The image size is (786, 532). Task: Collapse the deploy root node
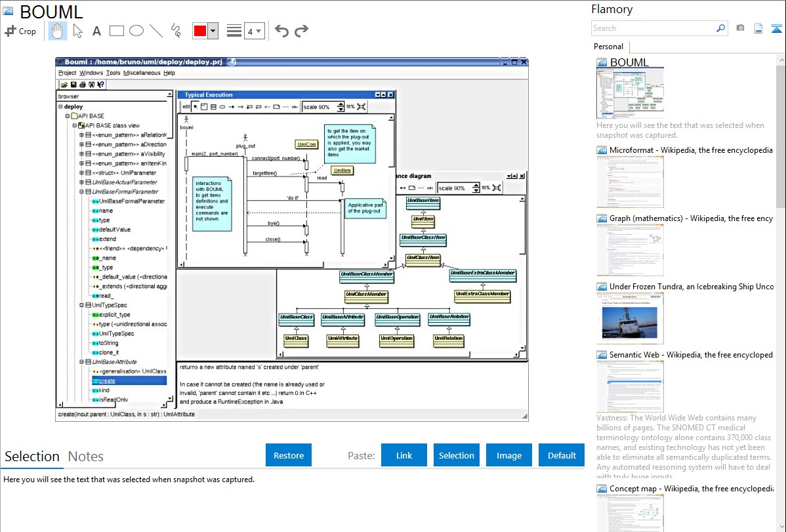click(60, 107)
